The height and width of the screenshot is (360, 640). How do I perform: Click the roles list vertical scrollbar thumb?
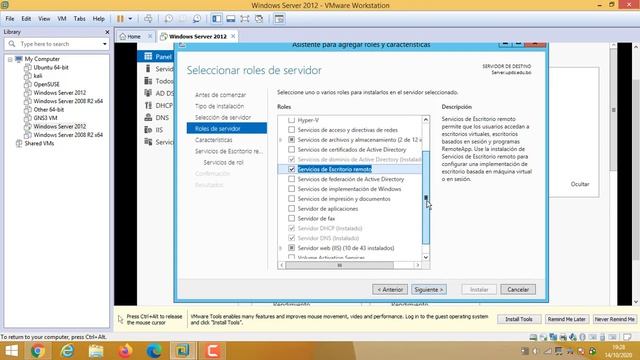426,197
